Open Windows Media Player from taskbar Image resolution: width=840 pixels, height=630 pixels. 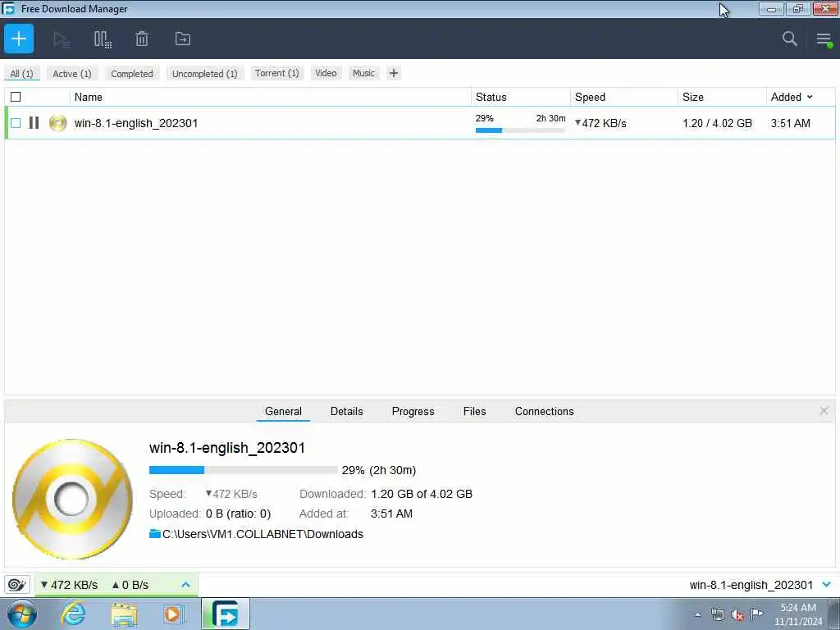[173, 614]
